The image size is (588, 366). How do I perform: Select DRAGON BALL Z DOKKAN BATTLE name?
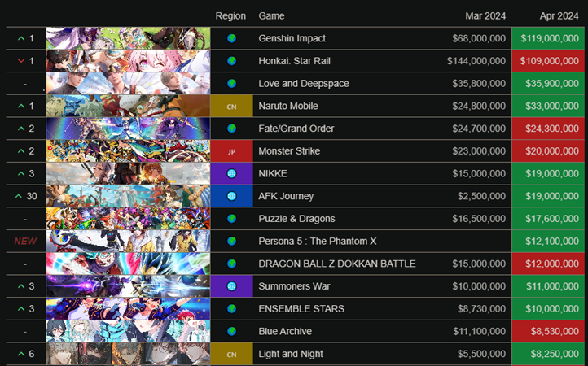click(337, 264)
